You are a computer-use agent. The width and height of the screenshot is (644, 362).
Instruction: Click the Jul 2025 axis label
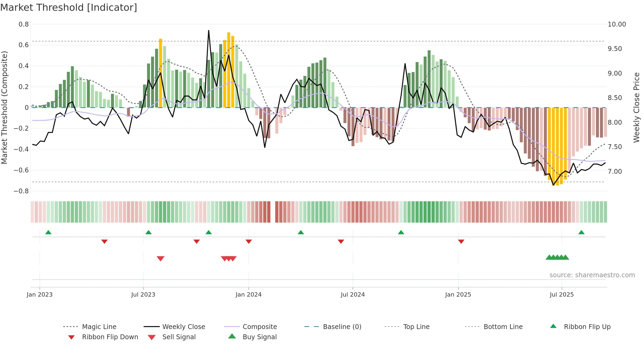(x=562, y=294)
